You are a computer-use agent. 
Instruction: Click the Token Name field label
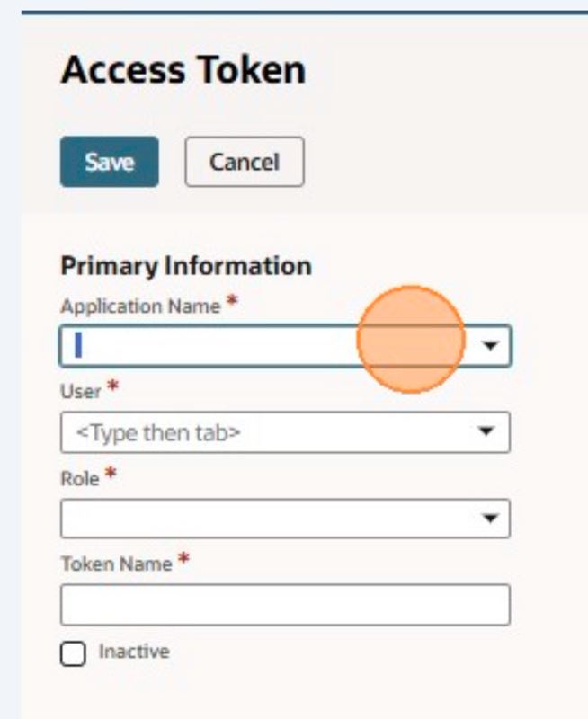115,564
